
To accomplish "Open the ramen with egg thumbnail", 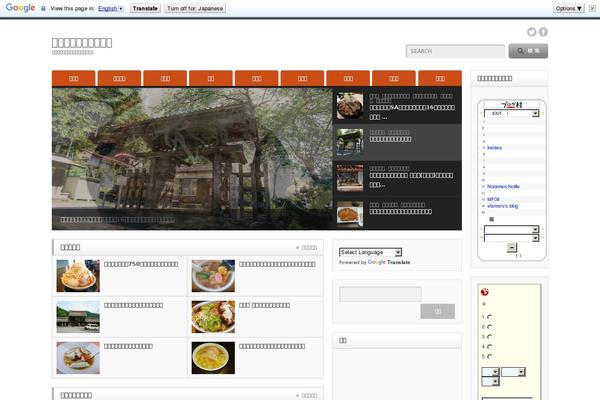I will (213, 276).
